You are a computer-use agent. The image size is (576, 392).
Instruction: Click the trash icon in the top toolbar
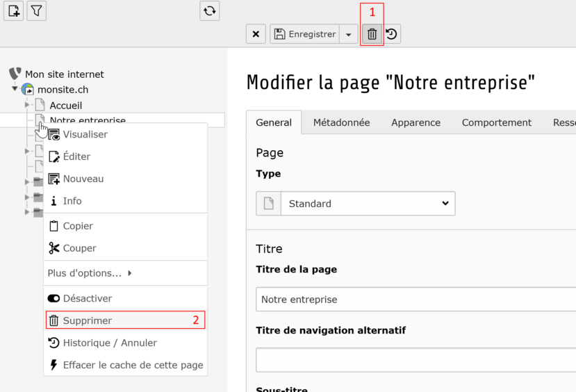coord(372,34)
